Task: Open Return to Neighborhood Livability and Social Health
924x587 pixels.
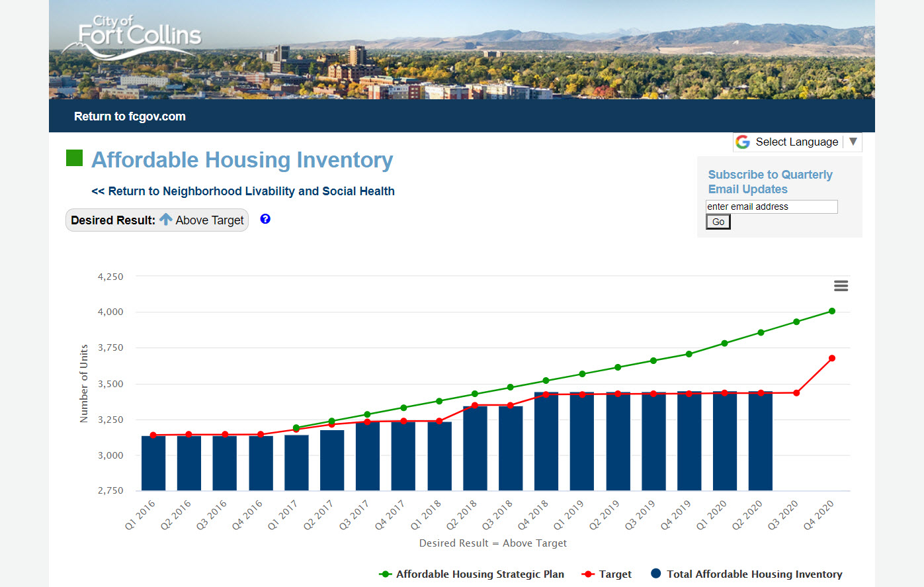Action: coord(242,191)
